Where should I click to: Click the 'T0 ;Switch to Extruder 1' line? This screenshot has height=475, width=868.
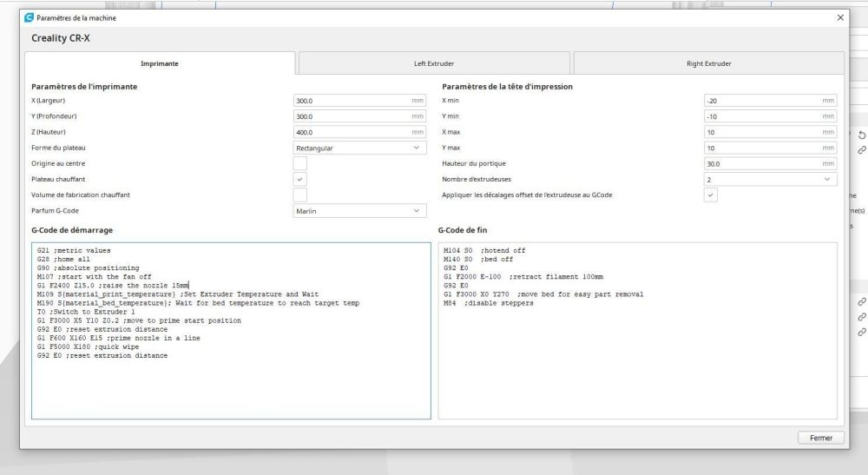click(86, 312)
